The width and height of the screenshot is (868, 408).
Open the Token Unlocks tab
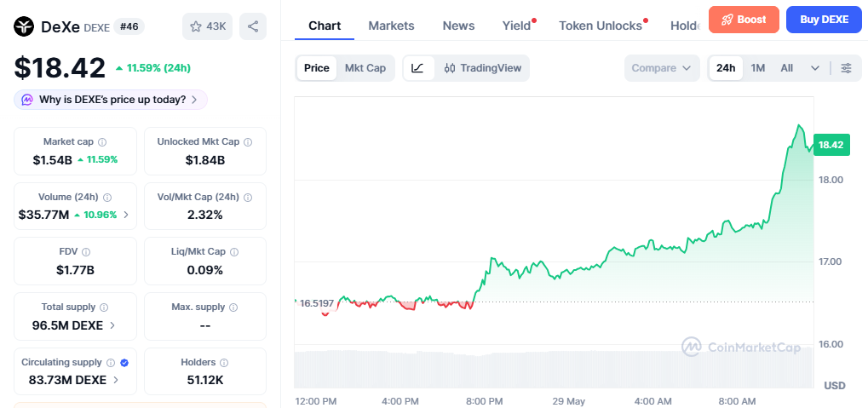click(x=601, y=26)
